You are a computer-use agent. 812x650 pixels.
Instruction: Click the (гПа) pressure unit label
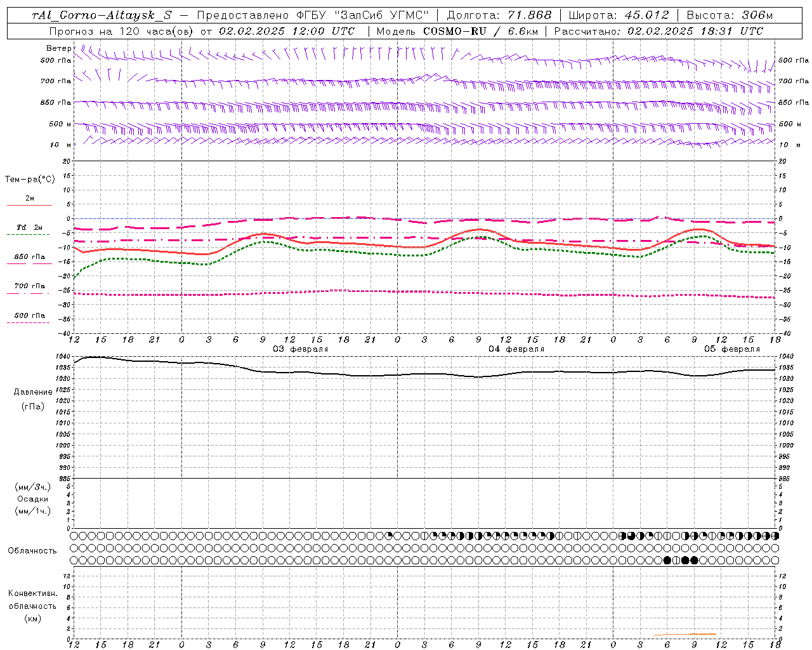click(33, 406)
